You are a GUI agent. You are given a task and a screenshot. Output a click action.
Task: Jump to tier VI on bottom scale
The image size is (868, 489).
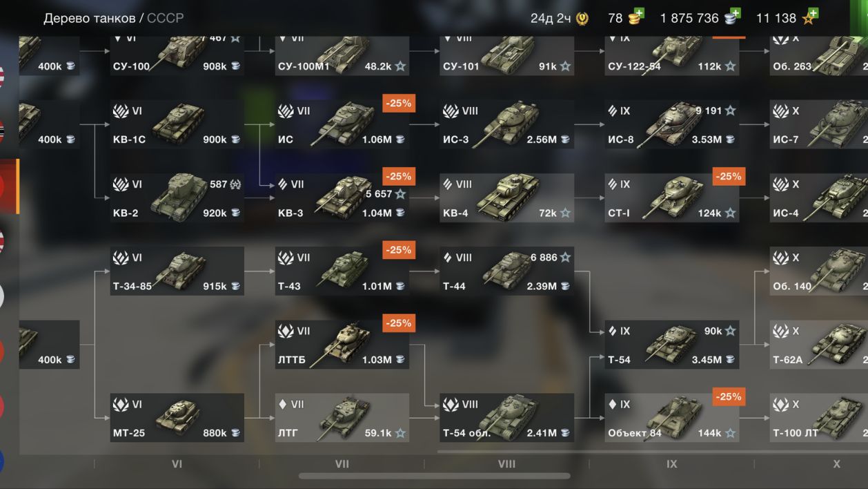point(177,464)
